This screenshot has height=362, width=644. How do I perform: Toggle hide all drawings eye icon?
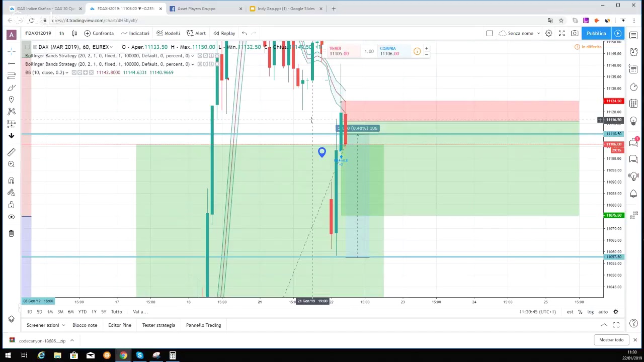pos(11,217)
